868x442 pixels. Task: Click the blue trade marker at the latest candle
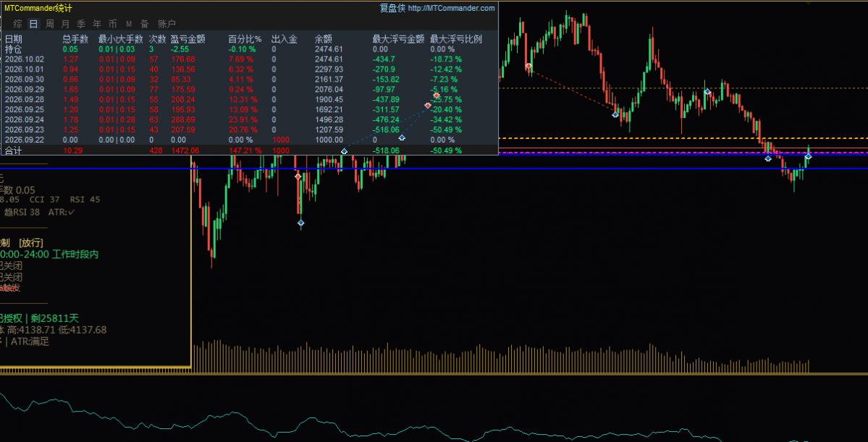coord(808,156)
